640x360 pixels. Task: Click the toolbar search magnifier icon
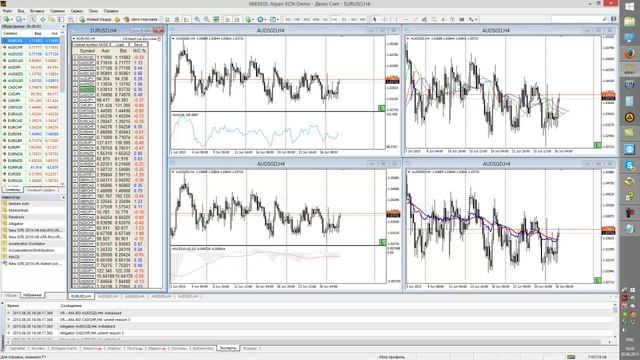click(604, 19)
